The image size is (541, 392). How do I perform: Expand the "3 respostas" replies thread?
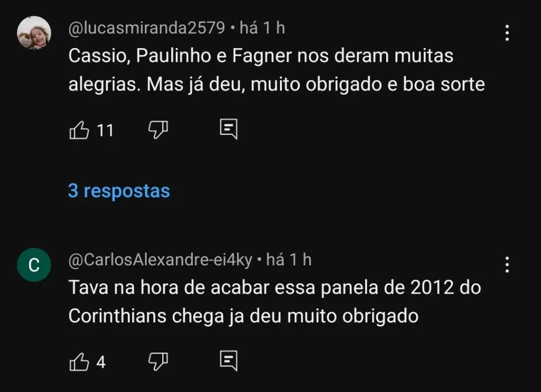pos(119,191)
